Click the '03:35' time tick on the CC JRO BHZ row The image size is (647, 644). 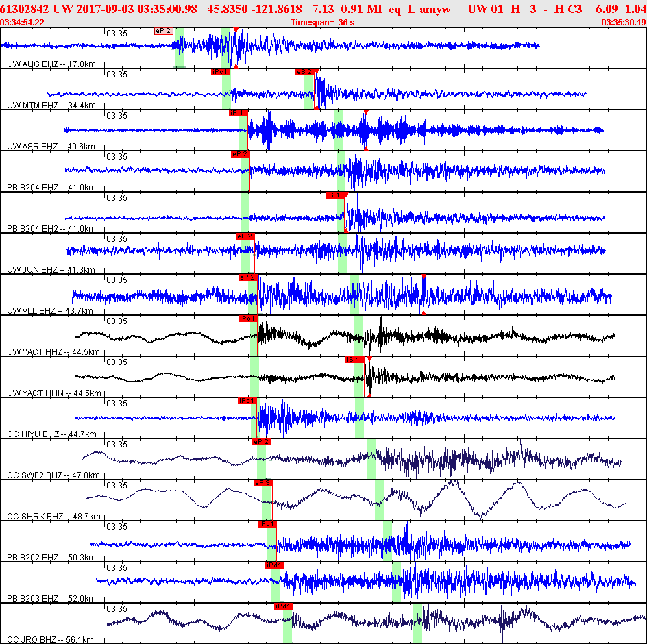117,609
